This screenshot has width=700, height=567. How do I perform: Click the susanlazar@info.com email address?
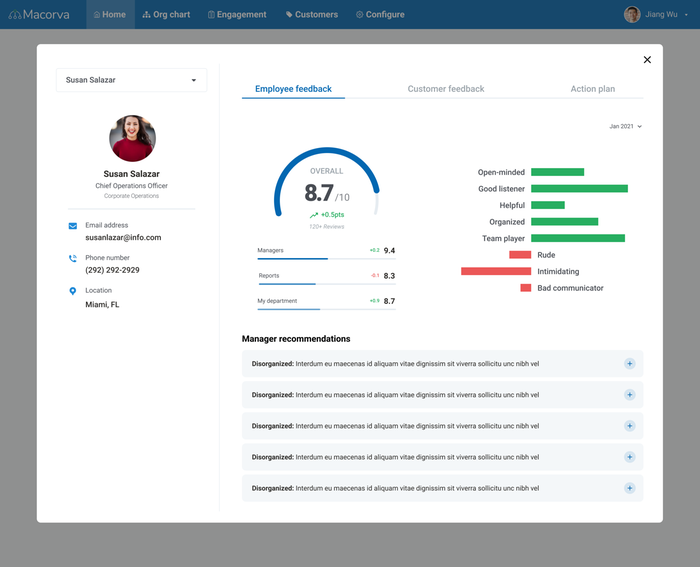pos(123,238)
